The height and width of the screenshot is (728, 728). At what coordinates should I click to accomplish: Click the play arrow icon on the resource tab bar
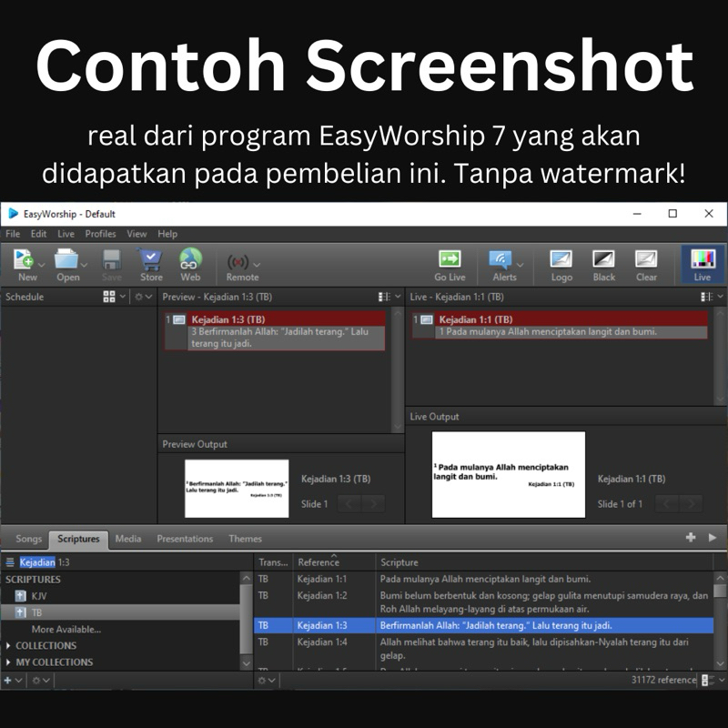tap(713, 537)
